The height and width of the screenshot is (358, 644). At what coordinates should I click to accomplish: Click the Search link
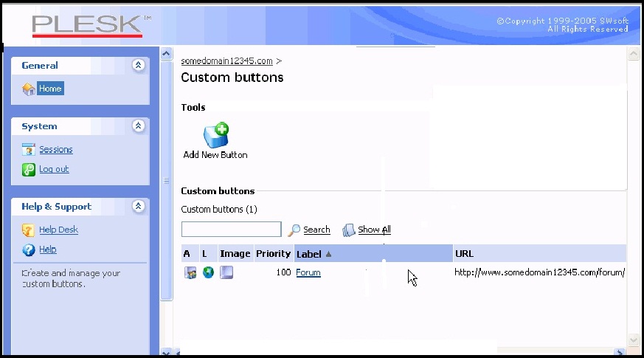(x=316, y=230)
